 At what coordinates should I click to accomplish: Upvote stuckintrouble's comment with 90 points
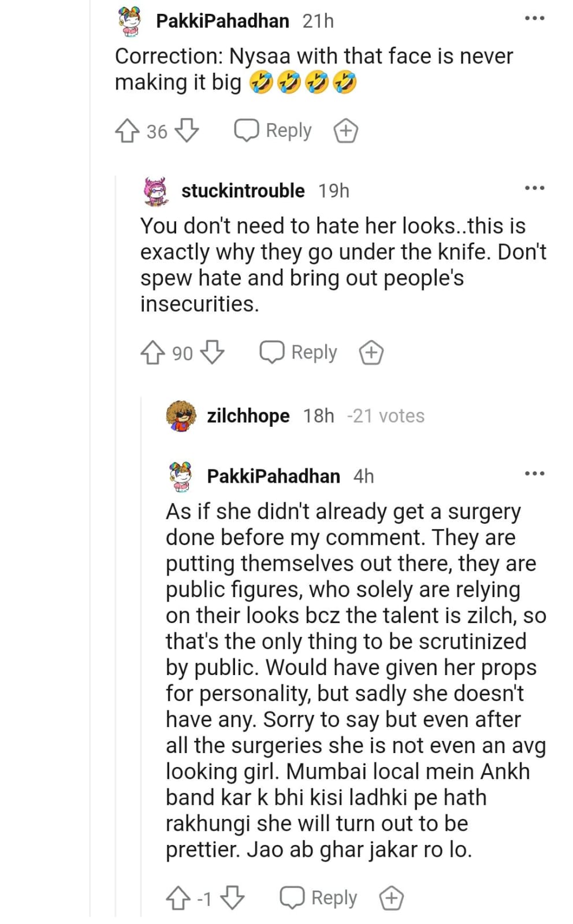click(152, 353)
